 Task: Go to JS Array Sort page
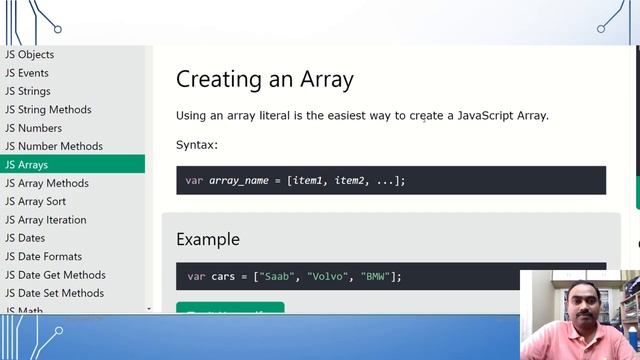36,201
